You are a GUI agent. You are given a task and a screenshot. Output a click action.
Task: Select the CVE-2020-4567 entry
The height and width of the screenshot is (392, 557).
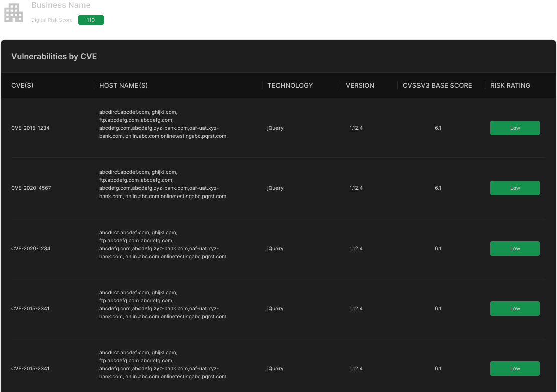31,188
